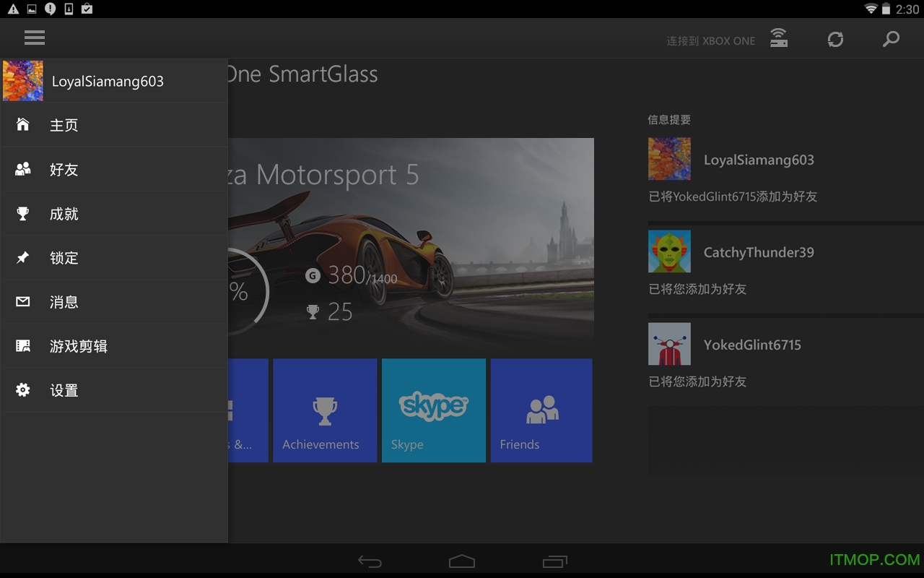
Task: Select the 消息 envelope icon
Action: click(23, 301)
